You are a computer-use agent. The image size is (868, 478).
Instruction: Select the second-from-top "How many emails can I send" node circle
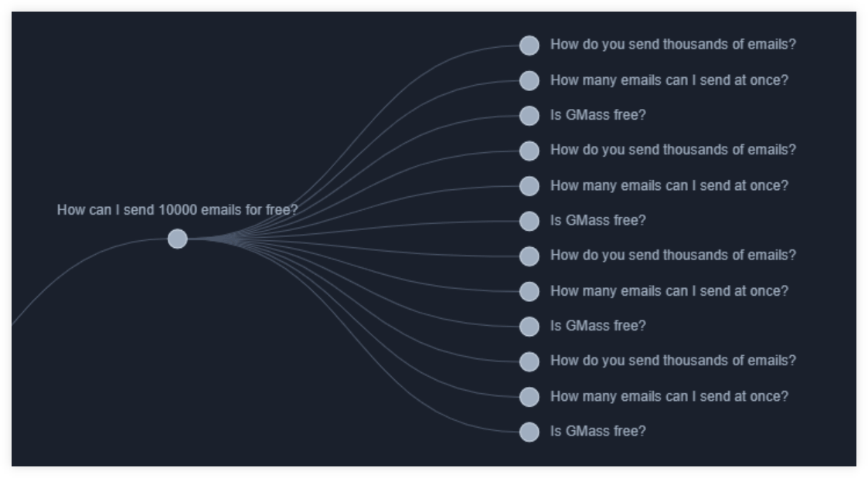(x=529, y=186)
